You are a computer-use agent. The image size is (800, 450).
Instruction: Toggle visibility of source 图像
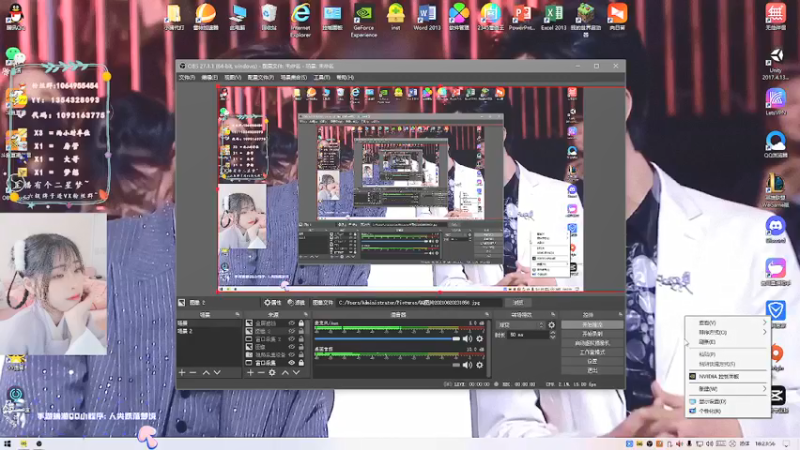tap(291, 347)
